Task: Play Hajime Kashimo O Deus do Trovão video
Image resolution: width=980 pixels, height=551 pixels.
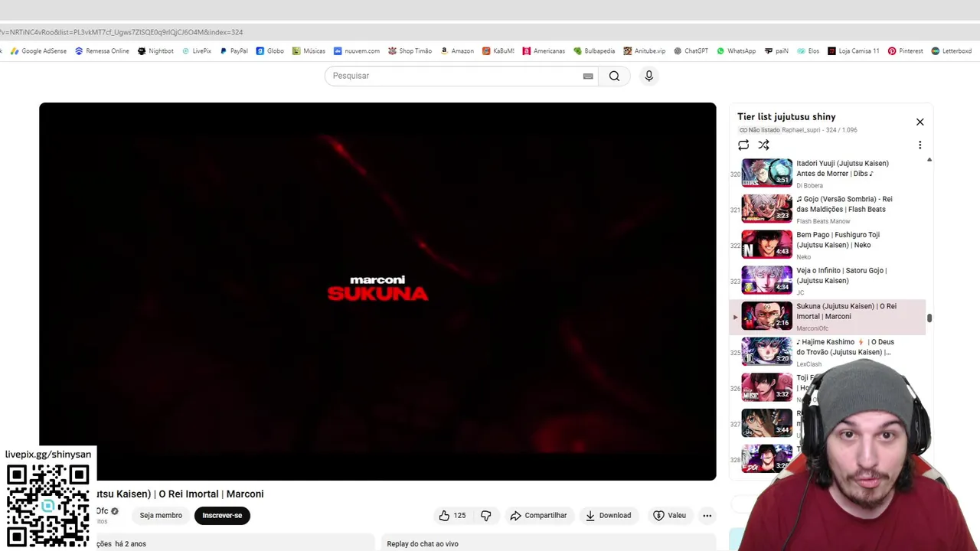Action: 828,352
